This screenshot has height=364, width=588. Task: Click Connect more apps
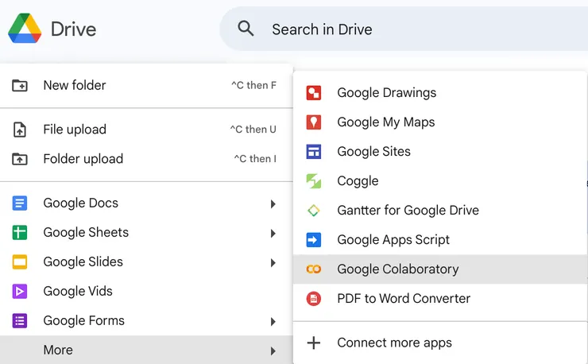coord(394,343)
